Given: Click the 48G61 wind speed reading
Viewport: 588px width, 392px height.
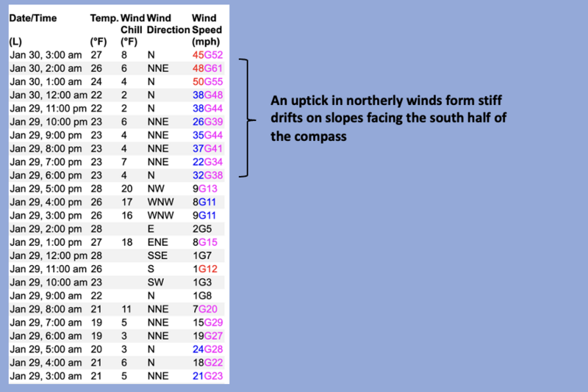Looking at the screenshot, I should 207,68.
